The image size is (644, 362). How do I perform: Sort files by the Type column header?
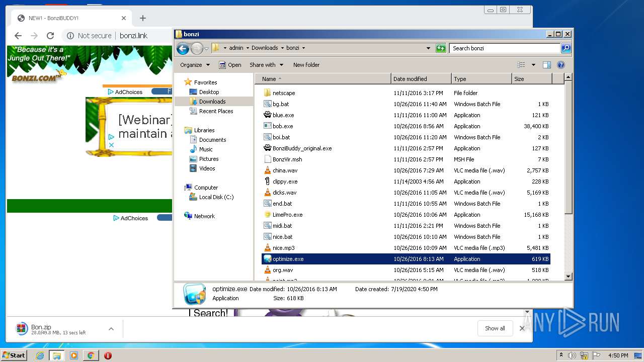(x=481, y=79)
